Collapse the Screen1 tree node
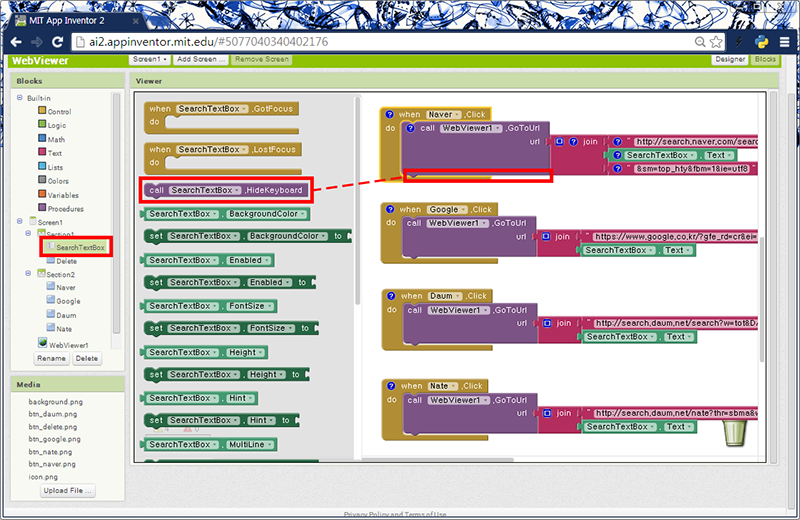The image size is (800, 520). coord(20,221)
